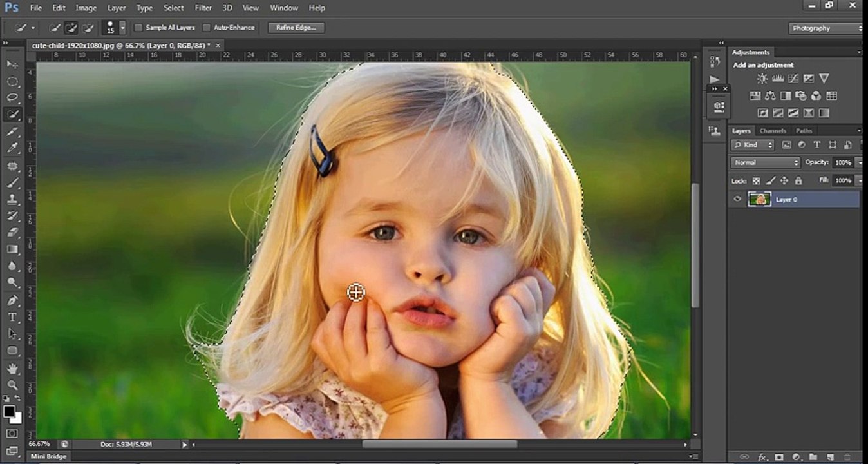Toggle Lock position
Screen dimensions: 868x464
(x=784, y=181)
